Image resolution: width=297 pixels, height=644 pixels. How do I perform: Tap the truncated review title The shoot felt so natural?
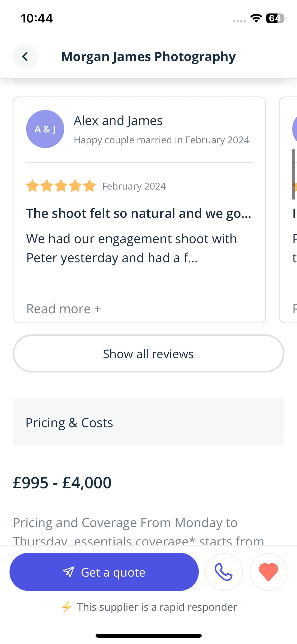tap(139, 213)
